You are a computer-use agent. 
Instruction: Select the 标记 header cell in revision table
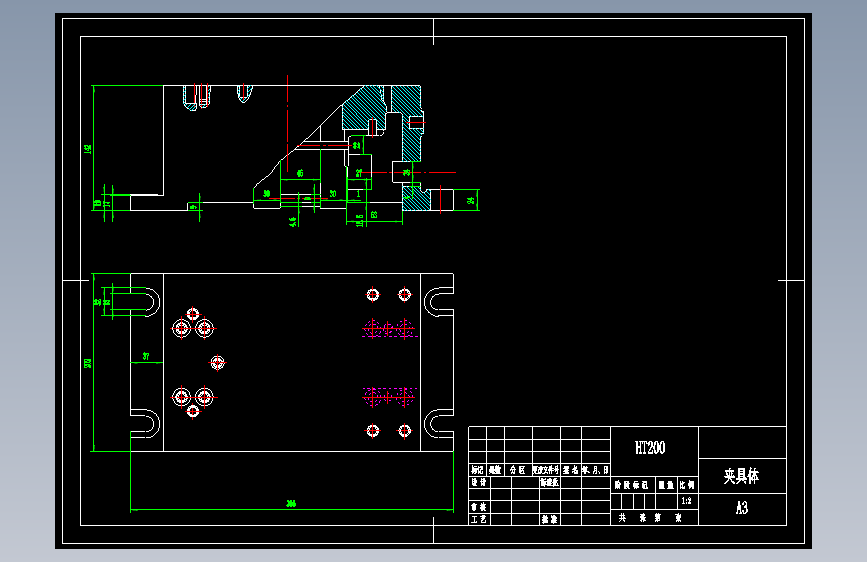[x=477, y=470]
